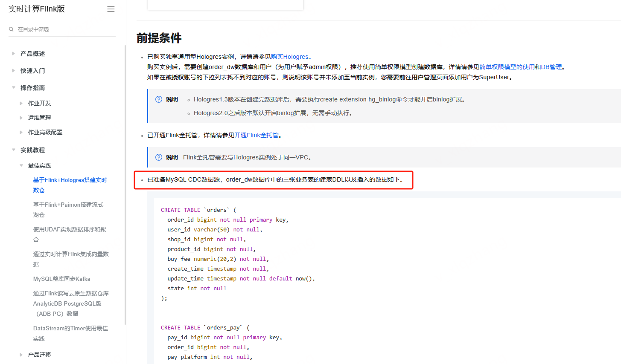Follow the 购买Hologres link

289,57
